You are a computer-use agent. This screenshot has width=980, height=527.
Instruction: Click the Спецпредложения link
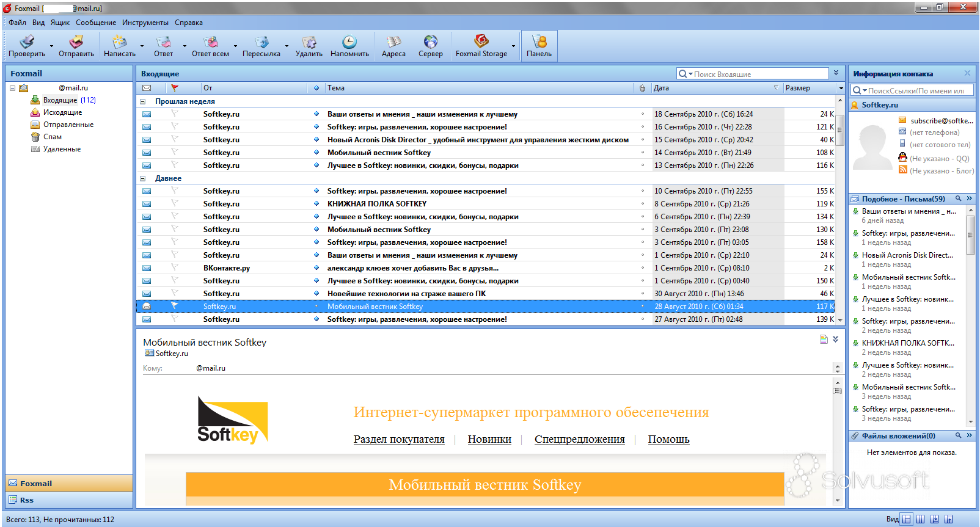coord(580,439)
